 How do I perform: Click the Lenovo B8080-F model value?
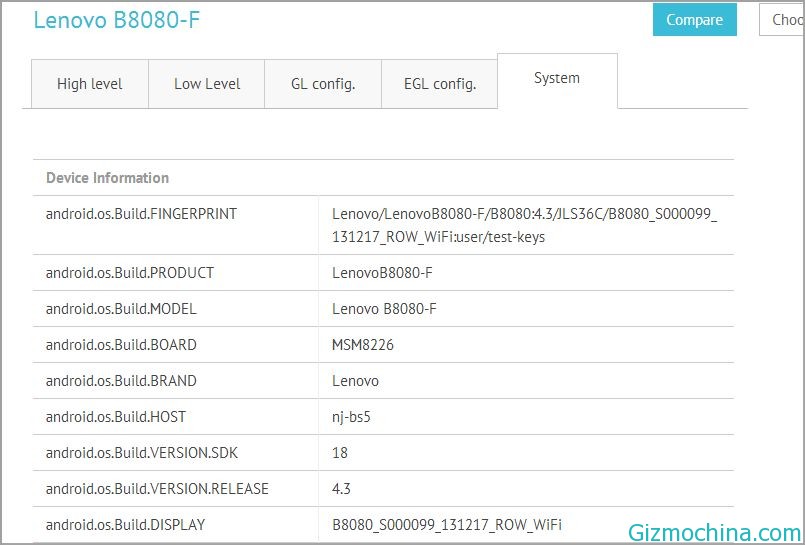point(384,309)
